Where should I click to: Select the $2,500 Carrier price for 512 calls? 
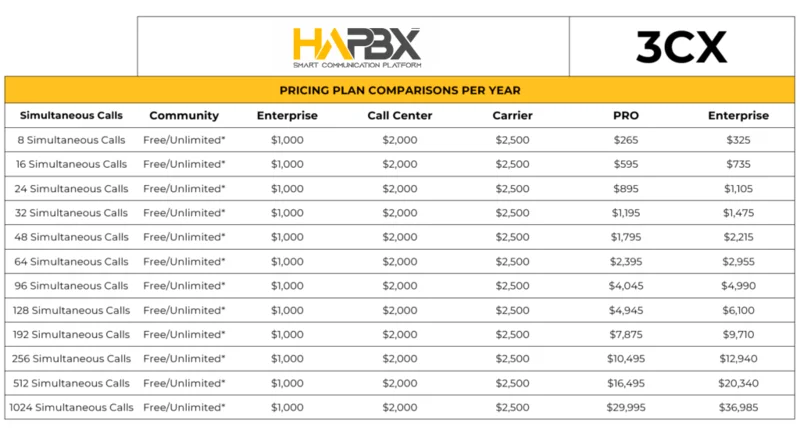tap(511, 383)
